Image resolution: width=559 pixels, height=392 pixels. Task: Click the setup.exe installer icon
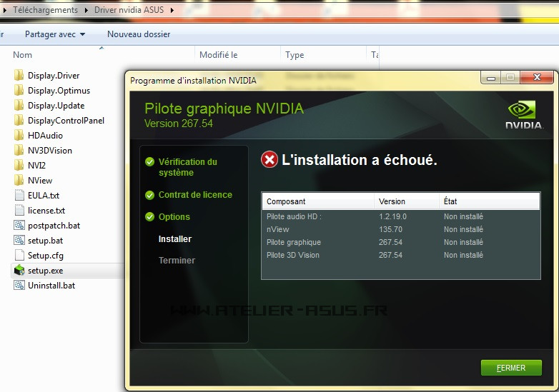(x=19, y=271)
